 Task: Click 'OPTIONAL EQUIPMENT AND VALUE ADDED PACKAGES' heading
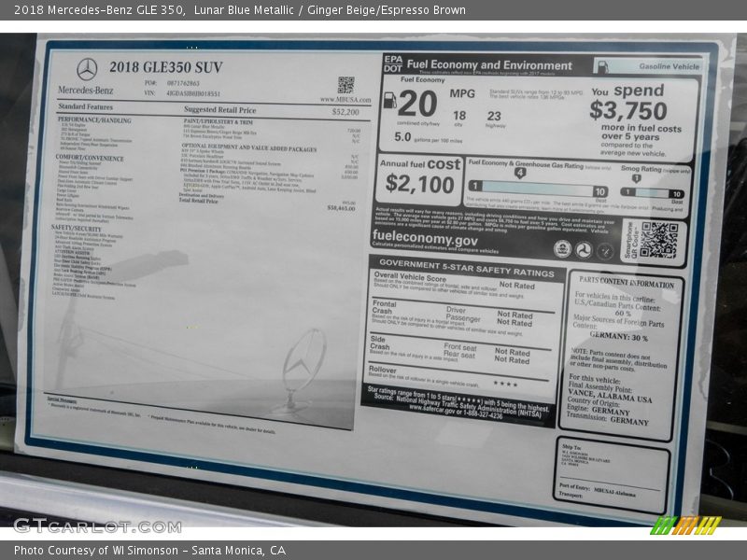[x=249, y=147]
